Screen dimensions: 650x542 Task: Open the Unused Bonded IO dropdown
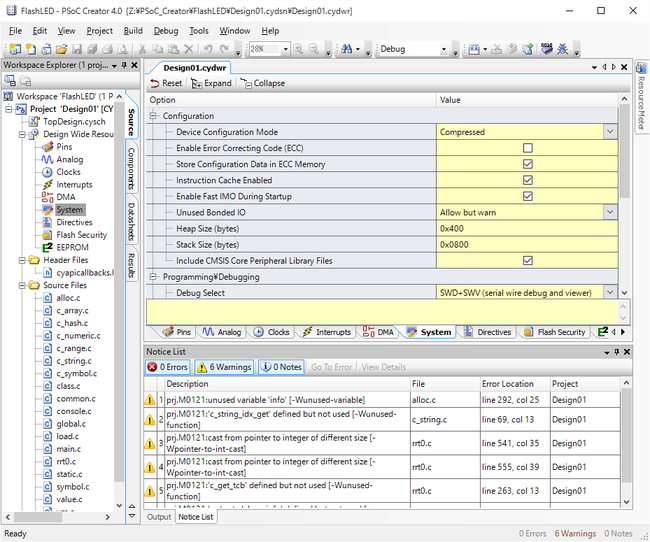tap(609, 212)
